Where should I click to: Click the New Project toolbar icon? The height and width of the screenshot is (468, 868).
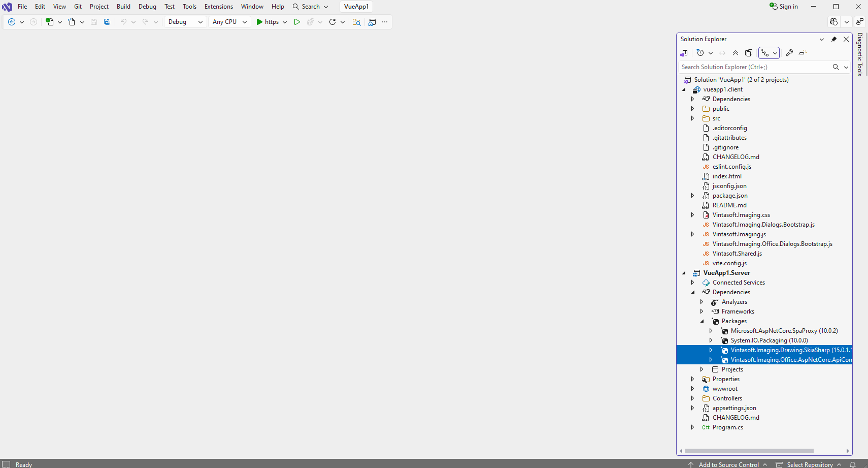[50, 22]
